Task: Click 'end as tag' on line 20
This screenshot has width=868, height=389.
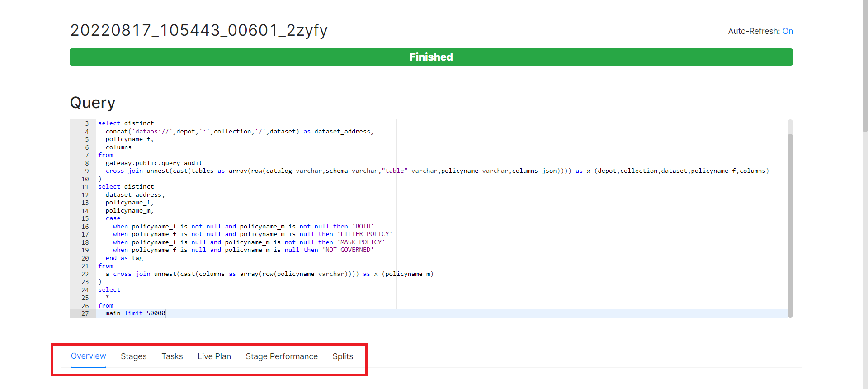Action: tap(124, 258)
